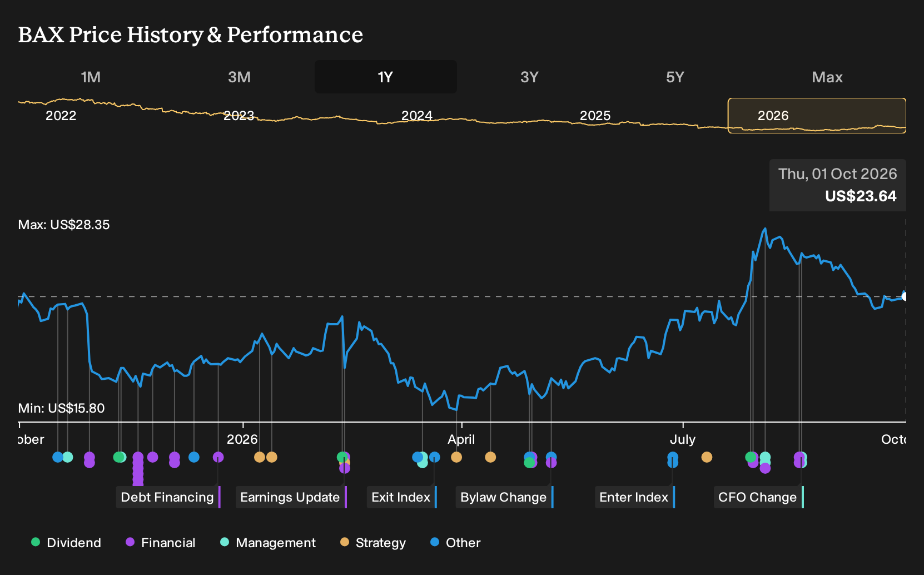Click the white current-price endpoint on the chart
This screenshot has width=924, height=575.
(905, 296)
